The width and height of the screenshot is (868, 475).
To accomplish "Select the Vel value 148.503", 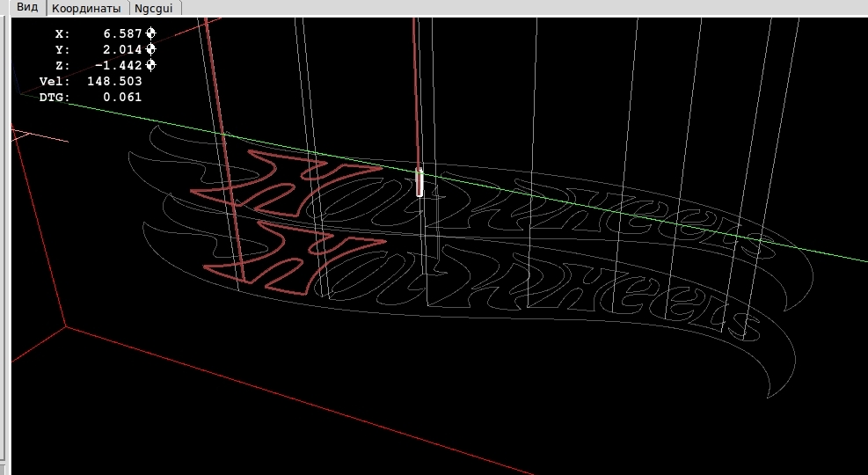I will click(x=114, y=82).
